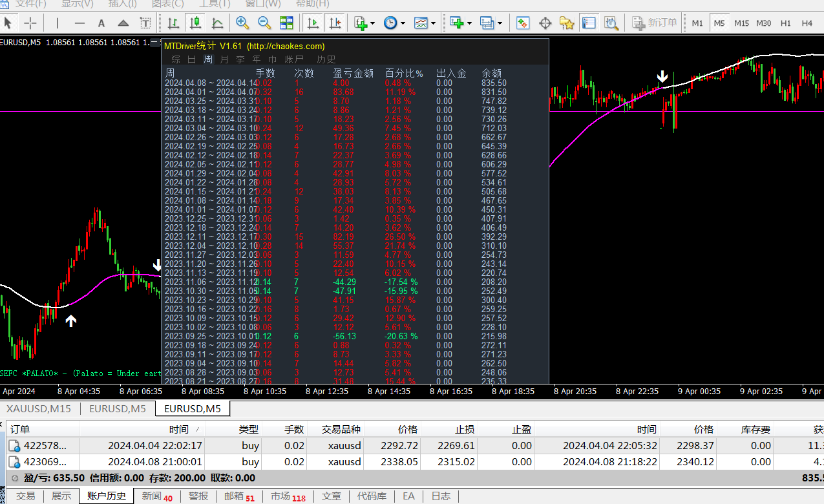Select the 日 tab in MTDriver panel

pos(192,59)
